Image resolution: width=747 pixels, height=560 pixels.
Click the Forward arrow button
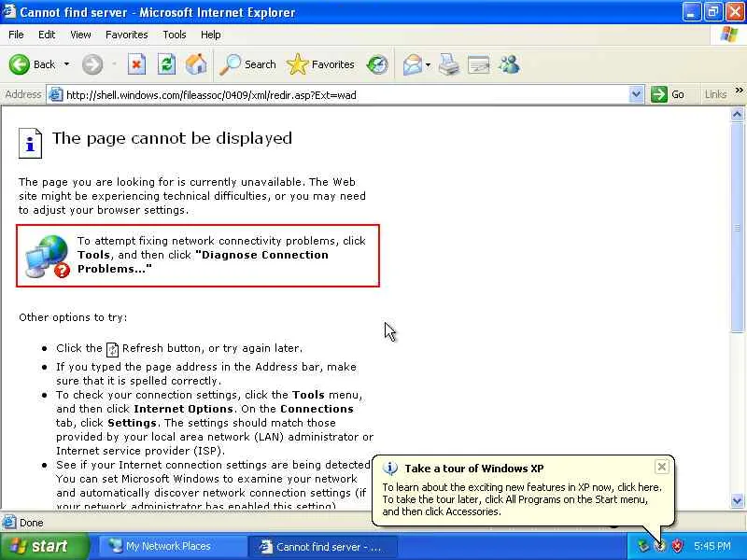(x=92, y=64)
